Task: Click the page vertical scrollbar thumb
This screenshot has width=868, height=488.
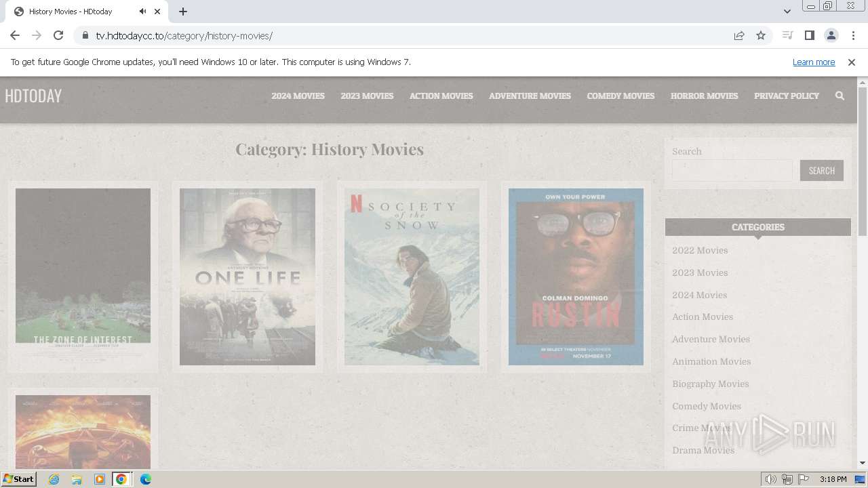Action: coord(863,161)
